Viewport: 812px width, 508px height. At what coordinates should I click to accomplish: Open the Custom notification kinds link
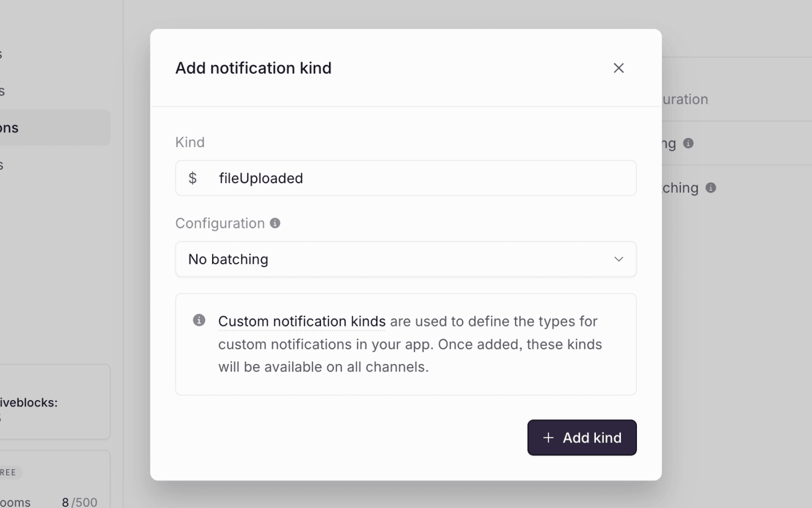pos(302,321)
